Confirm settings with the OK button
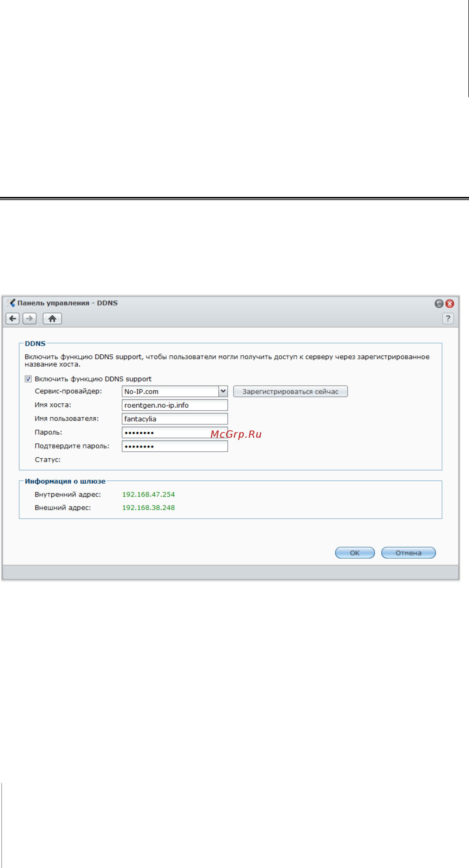 point(355,553)
